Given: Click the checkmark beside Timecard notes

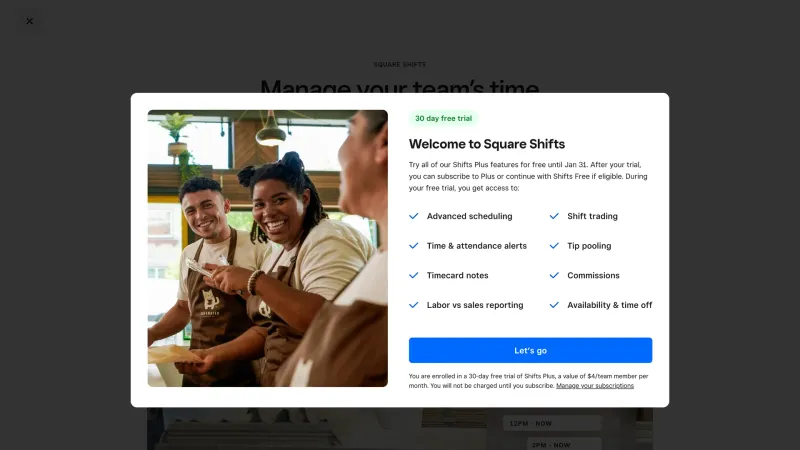Looking at the screenshot, I should pos(414,275).
